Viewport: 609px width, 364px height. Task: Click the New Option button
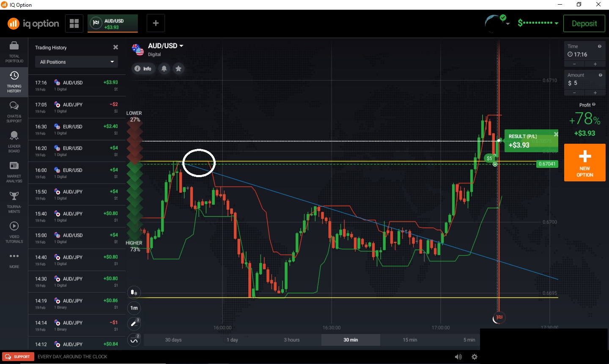tap(585, 163)
